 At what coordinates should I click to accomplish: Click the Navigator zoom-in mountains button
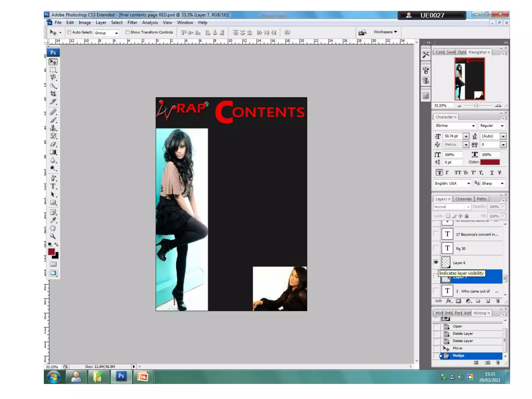498,105
